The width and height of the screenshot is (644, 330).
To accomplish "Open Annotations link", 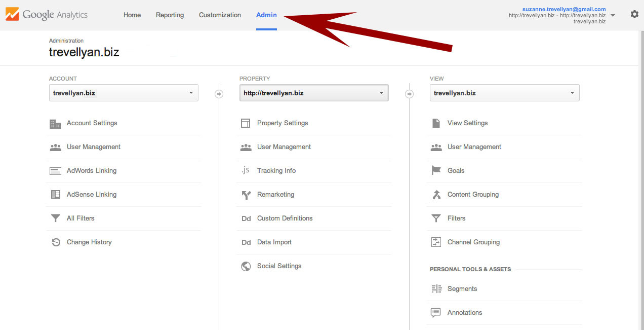I will tap(465, 313).
